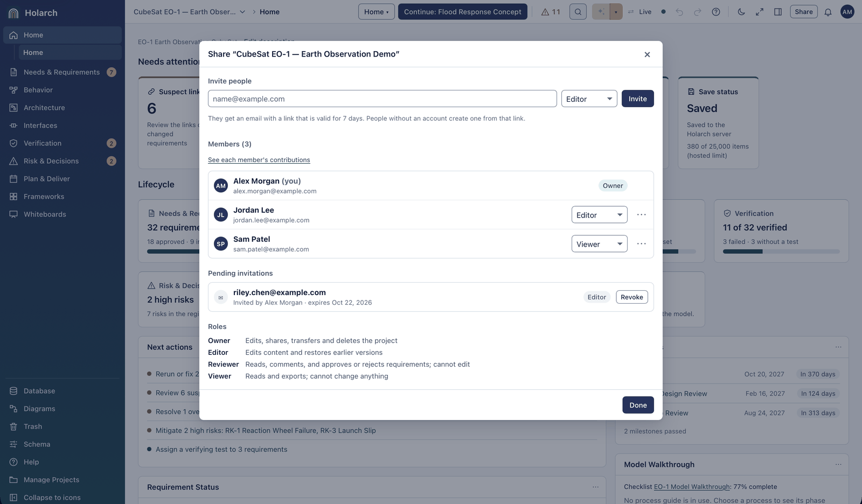The image size is (862, 504).
Task: Open the Needs & Requirements sidebar section
Action: pyautogui.click(x=62, y=72)
